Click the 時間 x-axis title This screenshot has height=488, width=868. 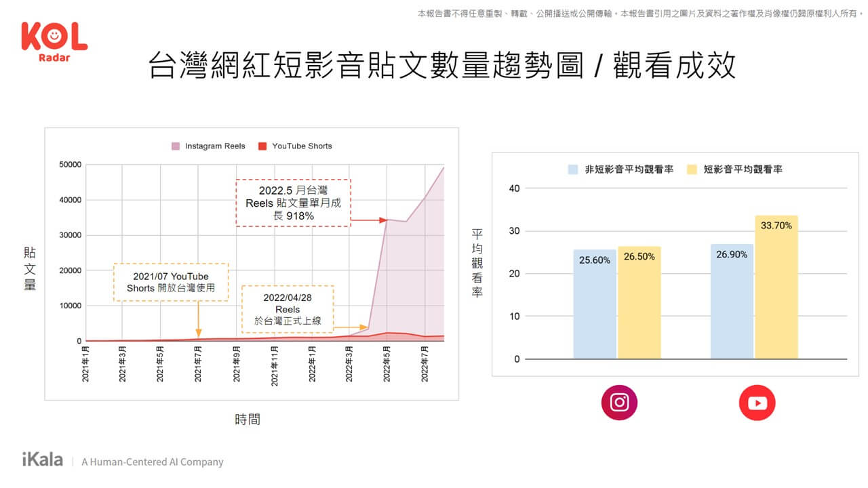click(248, 420)
